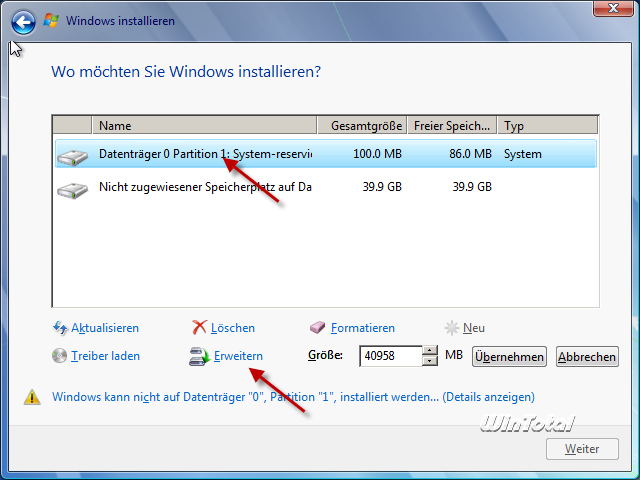Create new partition with Neu link

coord(474,328)
